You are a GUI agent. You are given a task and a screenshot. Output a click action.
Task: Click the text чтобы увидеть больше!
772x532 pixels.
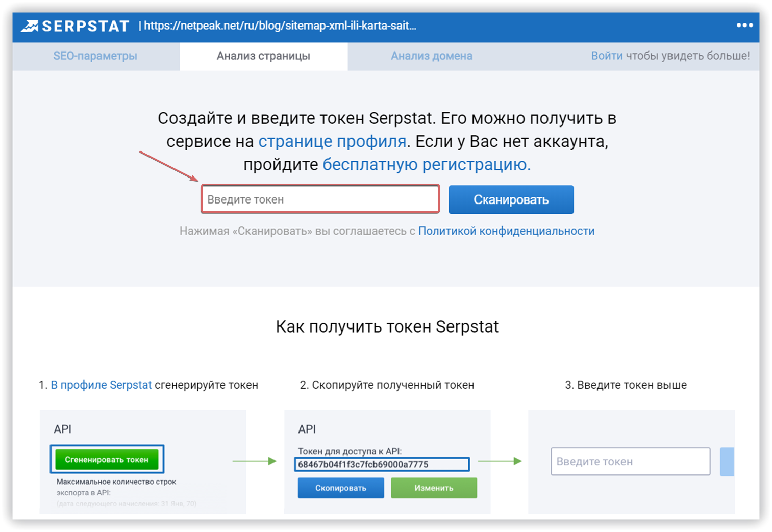click(x=688, y=56)
